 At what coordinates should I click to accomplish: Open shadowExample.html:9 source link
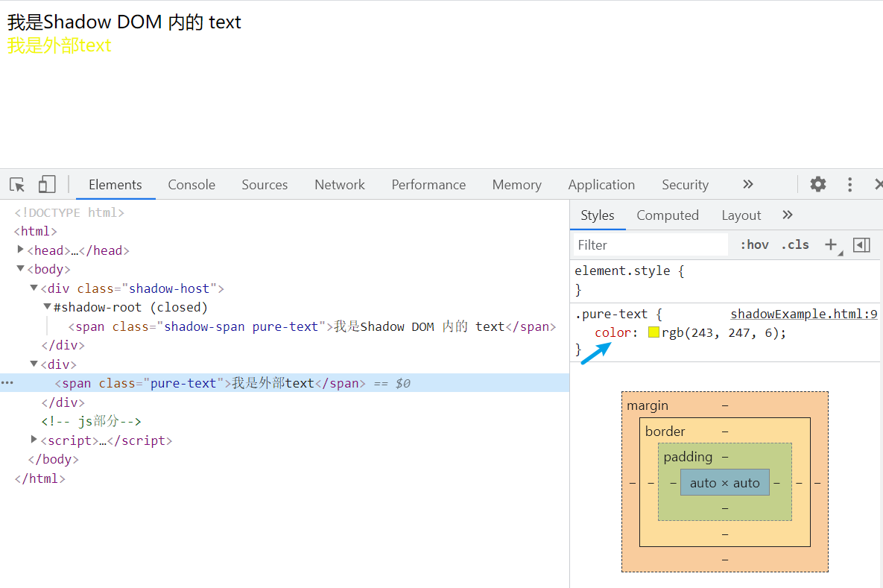pyautogui.click(x=803, y=314)
